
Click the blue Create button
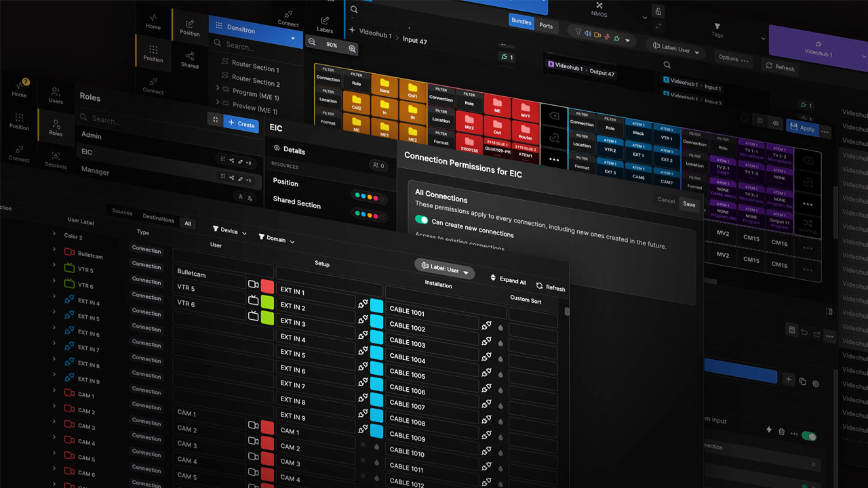click(241, 124)
